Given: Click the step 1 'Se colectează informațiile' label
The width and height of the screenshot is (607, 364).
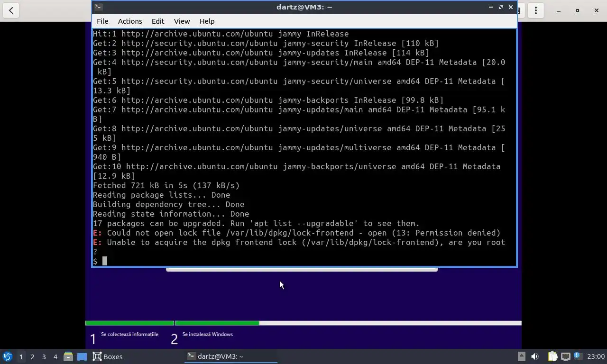Looking at the screenshot, I should pyautogui.click(x=129, y=334).
